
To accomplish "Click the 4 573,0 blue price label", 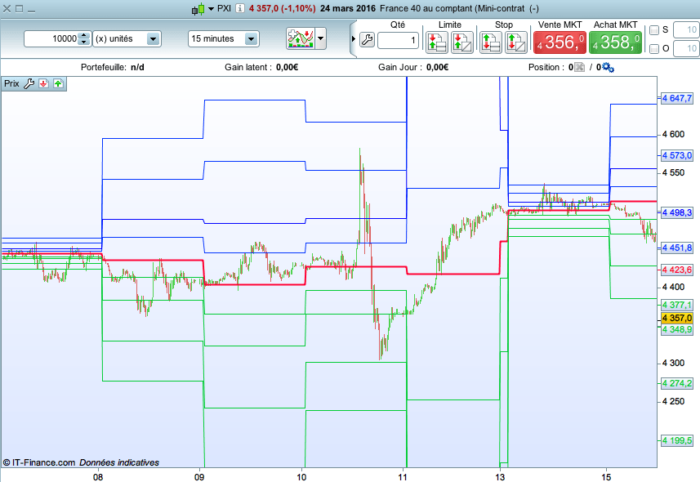I will tap(677, 155).
